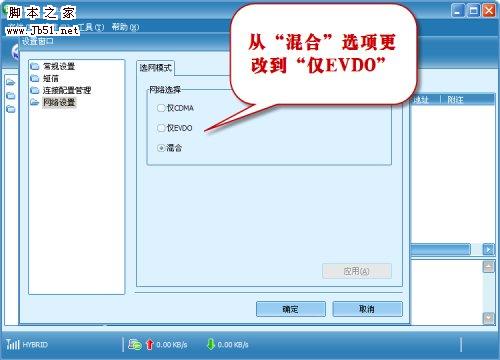
Task: Click the 应用(A) button
Action: [x=357, y=271]
